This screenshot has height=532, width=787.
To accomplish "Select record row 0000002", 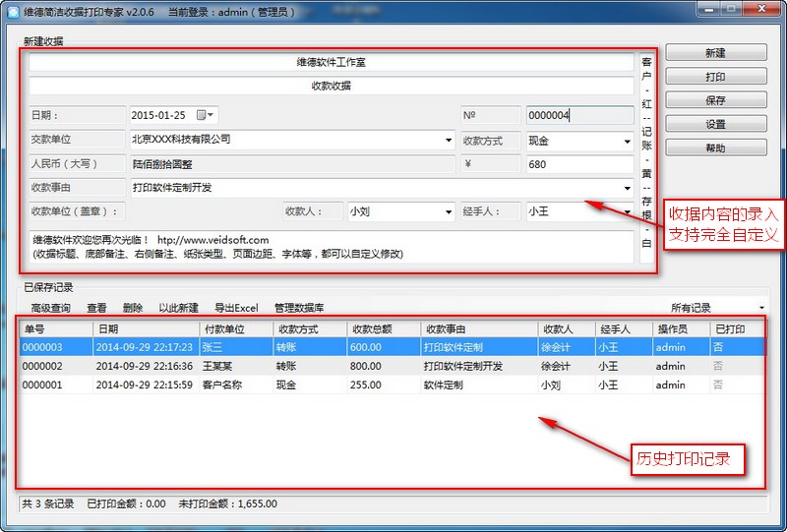I will pos(393,366).
